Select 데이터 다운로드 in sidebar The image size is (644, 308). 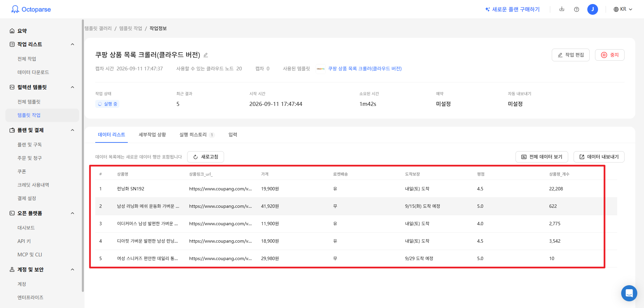pyautogui.click(x=33, y=72)
